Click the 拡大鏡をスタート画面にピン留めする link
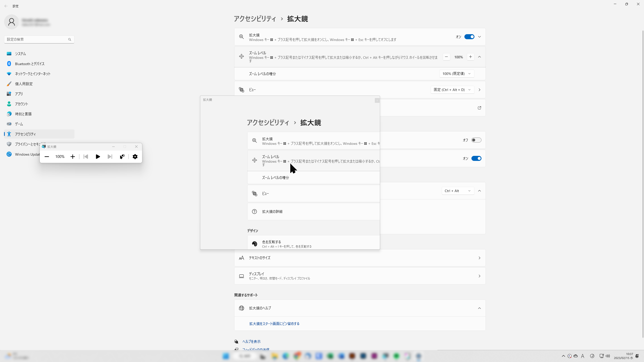Image resolution: width=644 pixels, height=362 pixels. tap(274, 324)
